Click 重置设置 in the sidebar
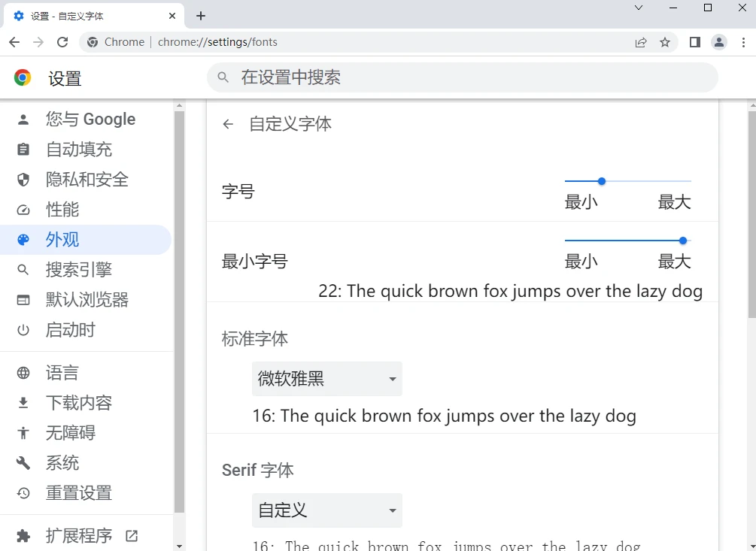The image size is (756, 551). [78, 493]
